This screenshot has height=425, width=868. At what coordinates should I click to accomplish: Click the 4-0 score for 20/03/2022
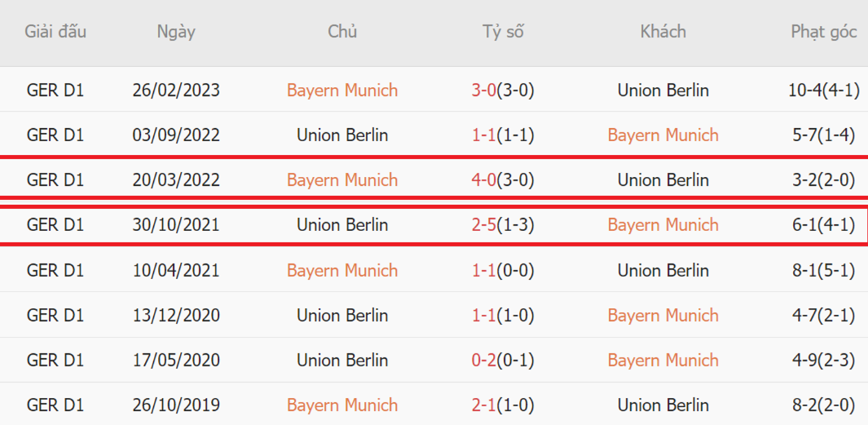pyautogui.click(x=484, y=180)
